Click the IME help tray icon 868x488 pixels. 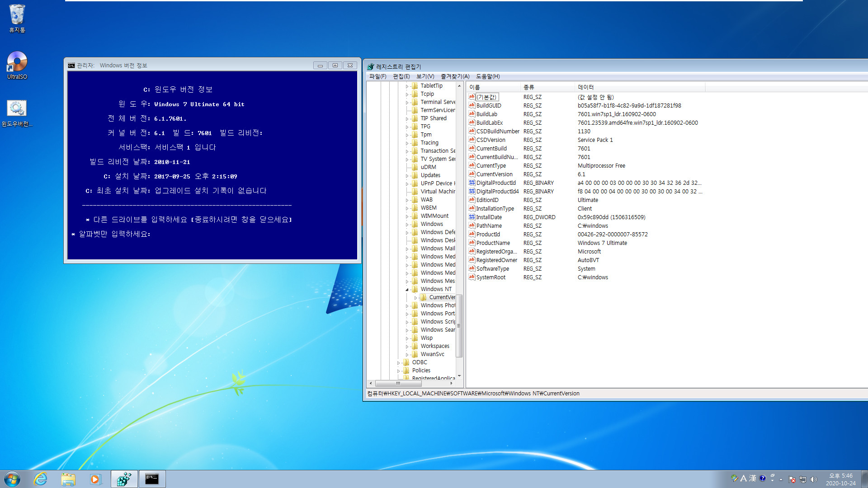tap(763, 478)
